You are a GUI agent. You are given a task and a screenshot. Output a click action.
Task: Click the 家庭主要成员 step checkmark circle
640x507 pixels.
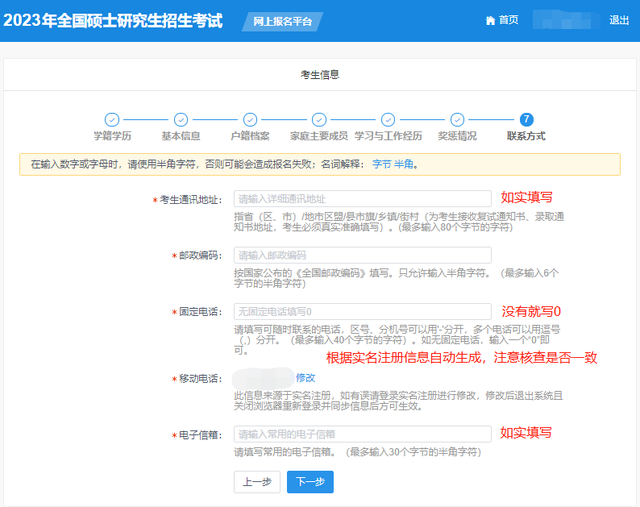tap(319, 120)
